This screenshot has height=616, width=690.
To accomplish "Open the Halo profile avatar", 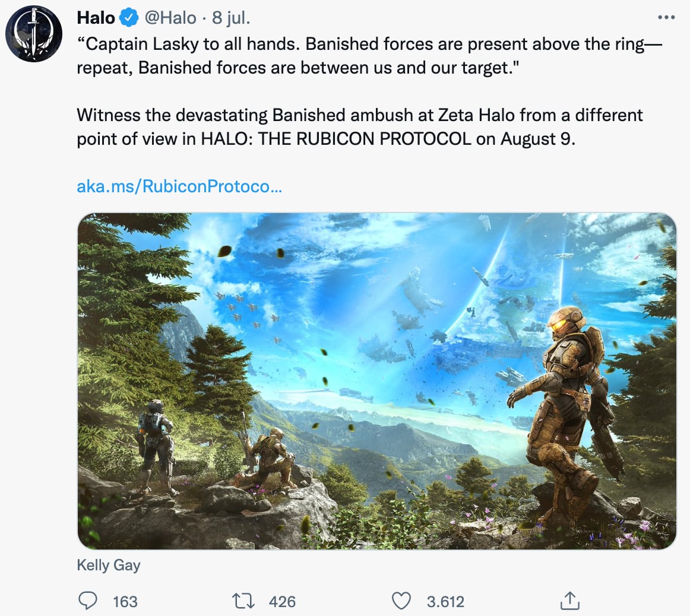I will coord(34,34).
